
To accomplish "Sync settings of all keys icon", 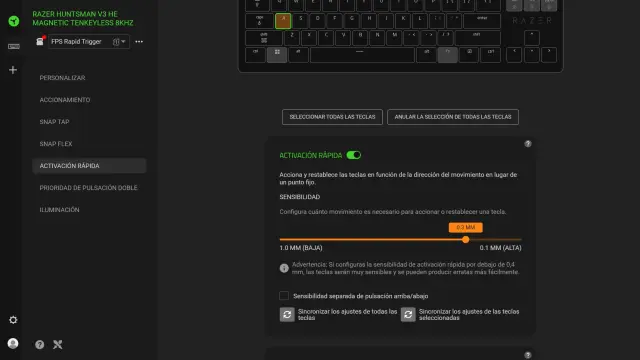I will click(287, 314).
